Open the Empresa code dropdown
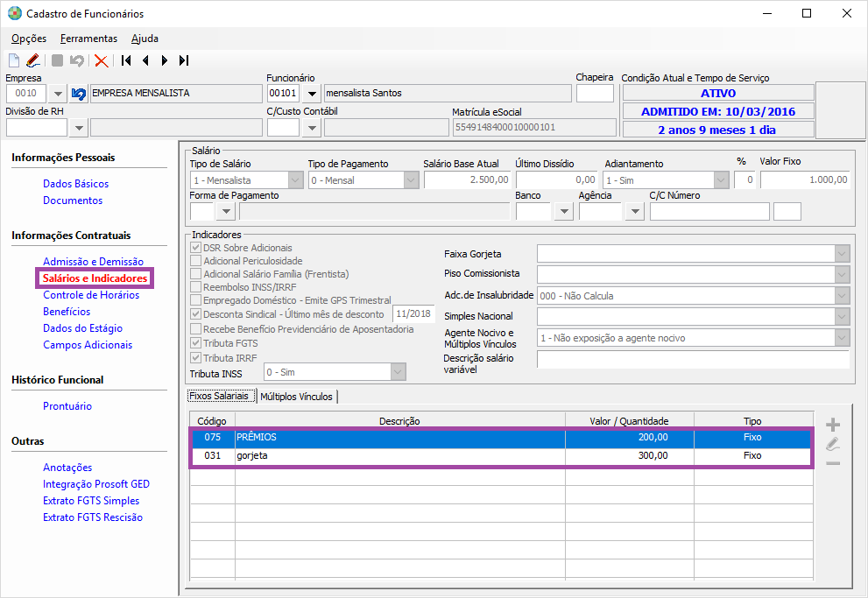 click(58, 94)
